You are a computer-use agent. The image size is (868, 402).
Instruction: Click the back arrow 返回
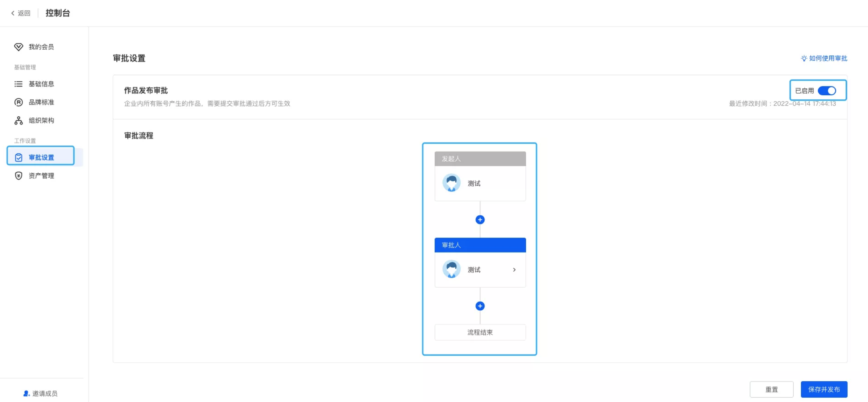pyautogui.click(x=21, y=13)
